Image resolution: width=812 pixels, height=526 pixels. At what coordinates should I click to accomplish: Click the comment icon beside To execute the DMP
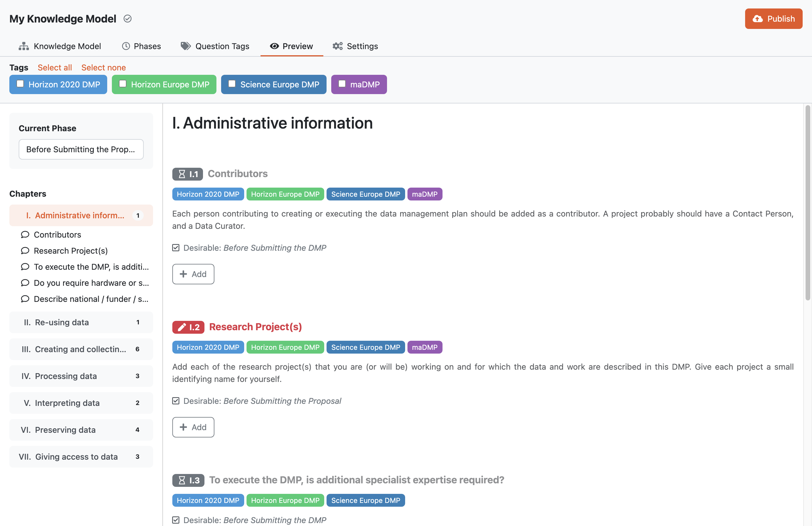25,267
